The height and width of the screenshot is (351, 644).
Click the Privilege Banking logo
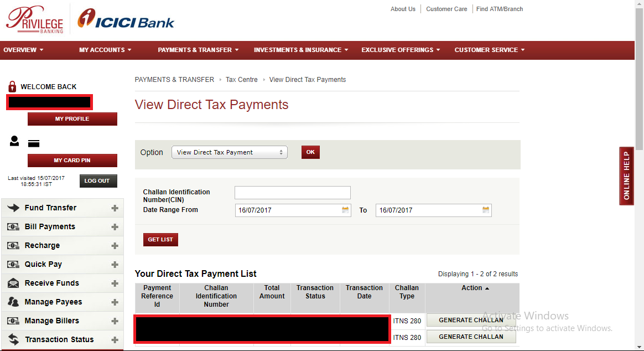point(35,19)
